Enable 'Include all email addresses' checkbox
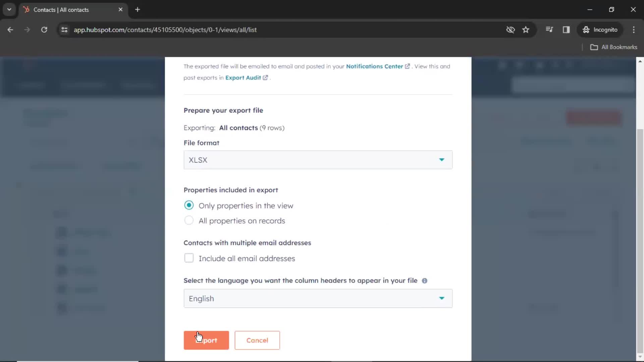Viewport: 644px width, 362px height. pyautogui.click(x=189, y=258)
